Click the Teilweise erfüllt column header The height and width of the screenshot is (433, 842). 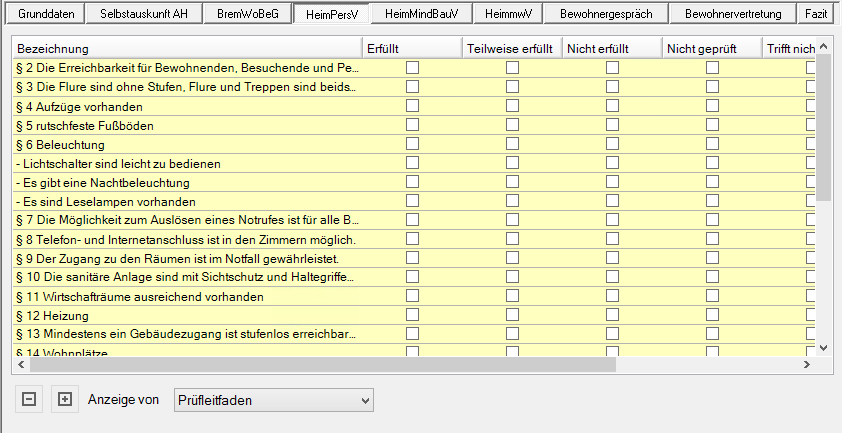tap(510, 49)
